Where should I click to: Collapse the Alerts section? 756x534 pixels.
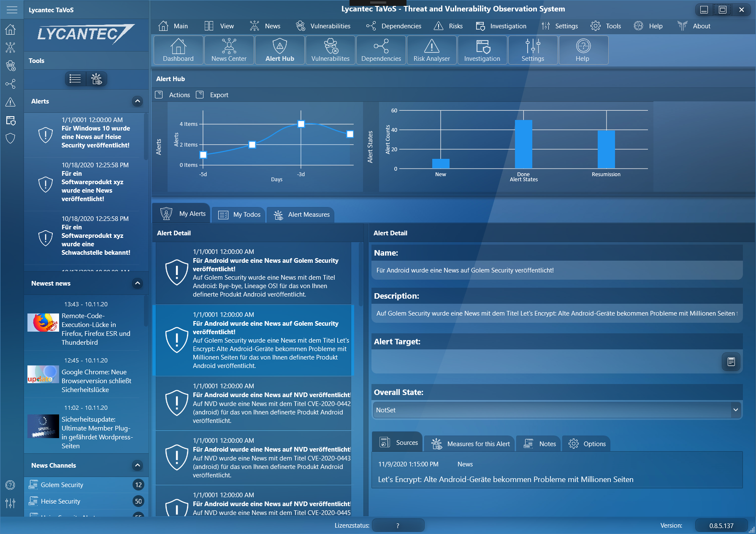(x=137, y=101)
